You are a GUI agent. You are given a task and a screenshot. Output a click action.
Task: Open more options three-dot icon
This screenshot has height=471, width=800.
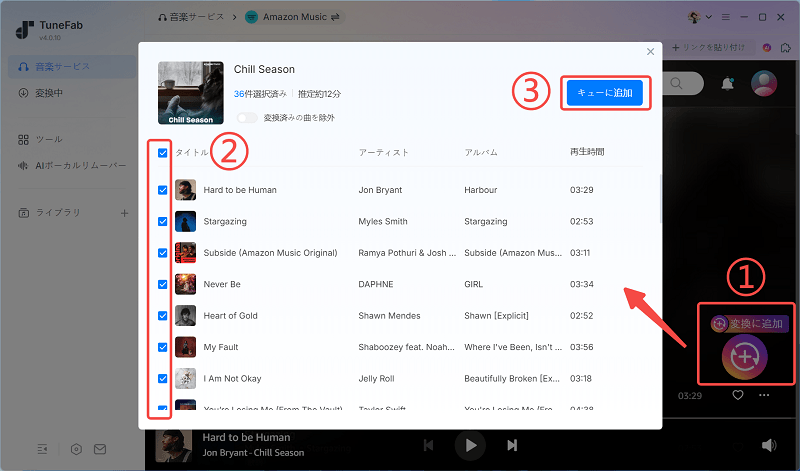[764, 395]
